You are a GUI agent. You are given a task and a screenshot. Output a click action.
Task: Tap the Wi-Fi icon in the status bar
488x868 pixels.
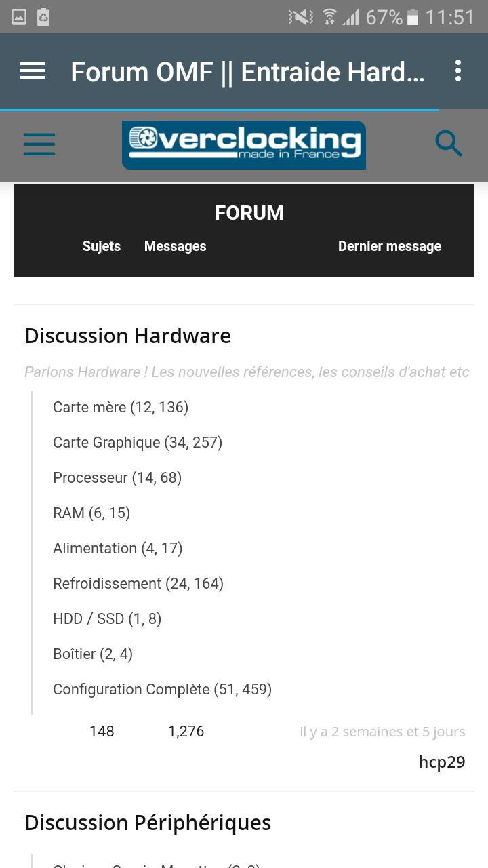(x=330, y=16)
